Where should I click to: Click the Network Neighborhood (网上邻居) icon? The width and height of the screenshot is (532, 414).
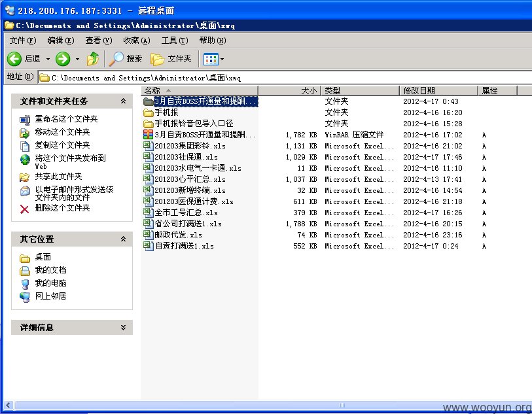coord(25,297)
